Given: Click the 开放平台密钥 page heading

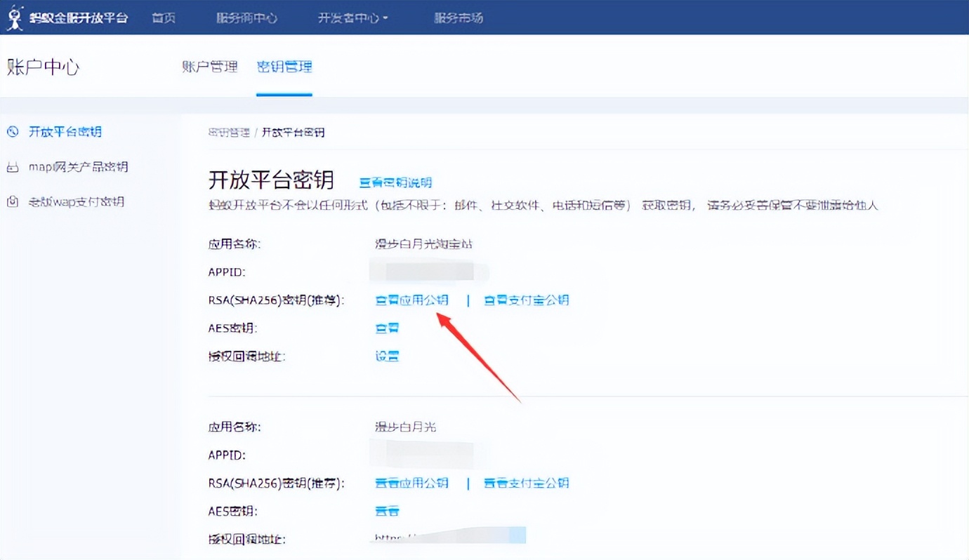Looking at the screenshot, I should pyautogui.click(x=271, y=180).
